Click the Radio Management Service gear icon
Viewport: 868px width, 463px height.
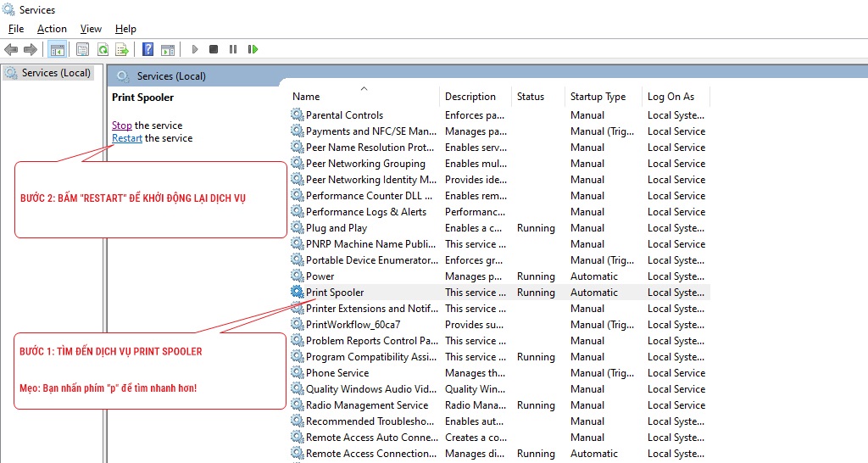tap(298, 404)
